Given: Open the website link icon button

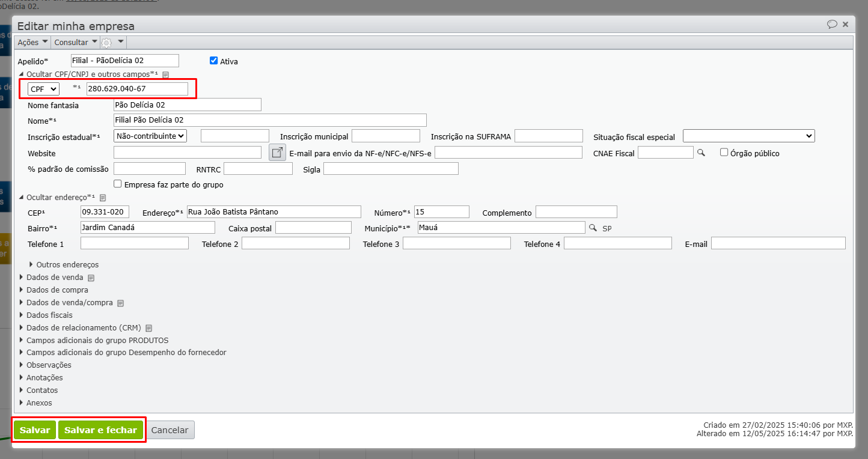Looking at the screenshot, I should click(277, 153).
